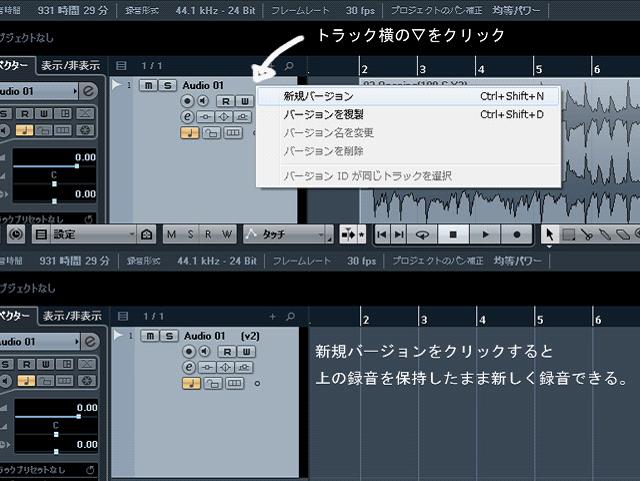Expand the Audio 01 inspector name dropdown
Image resolution: width=642 pixels, height=481 pixels.
[x=73, y=91]
